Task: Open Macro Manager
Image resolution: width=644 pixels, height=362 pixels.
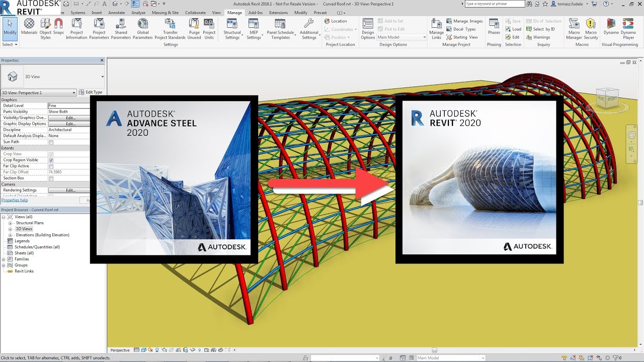Action: coord(574,29)
